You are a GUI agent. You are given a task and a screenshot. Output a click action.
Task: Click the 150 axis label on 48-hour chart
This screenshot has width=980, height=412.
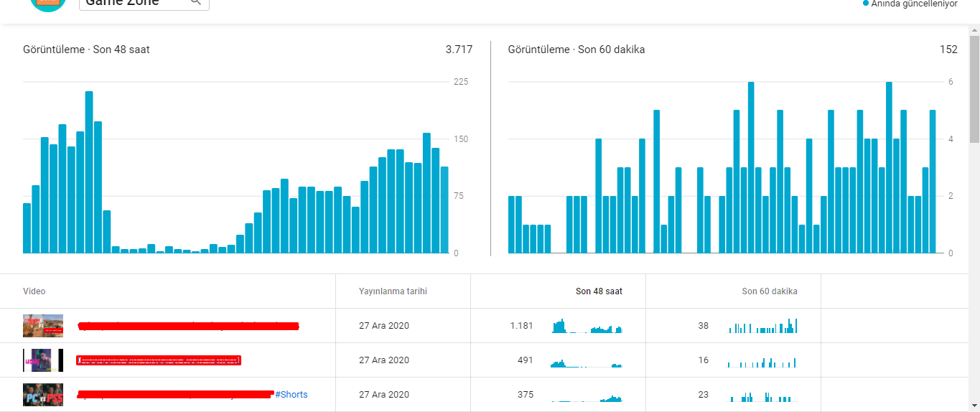tap(461, 139)
